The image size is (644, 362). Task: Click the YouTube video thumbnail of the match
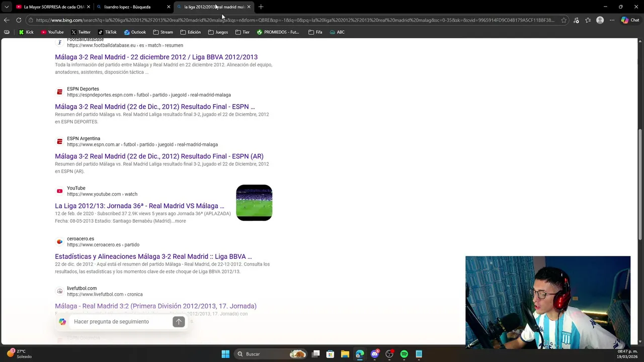254,203
